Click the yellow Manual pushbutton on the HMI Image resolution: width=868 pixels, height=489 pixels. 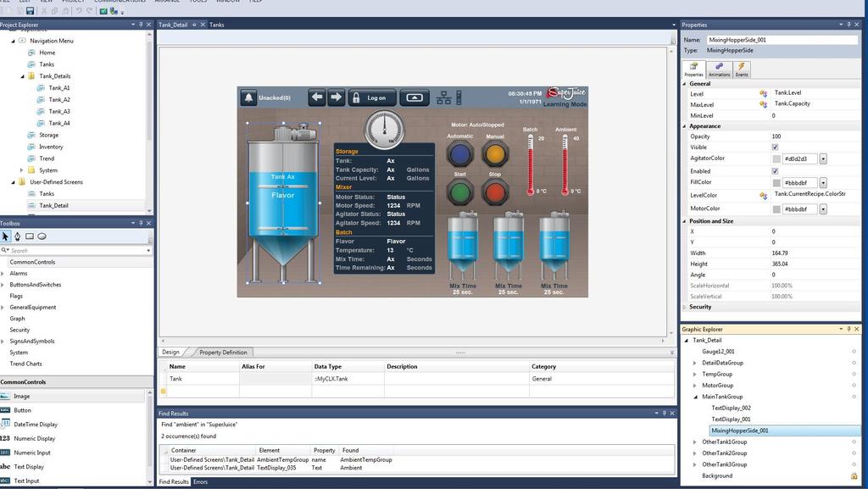495,153
